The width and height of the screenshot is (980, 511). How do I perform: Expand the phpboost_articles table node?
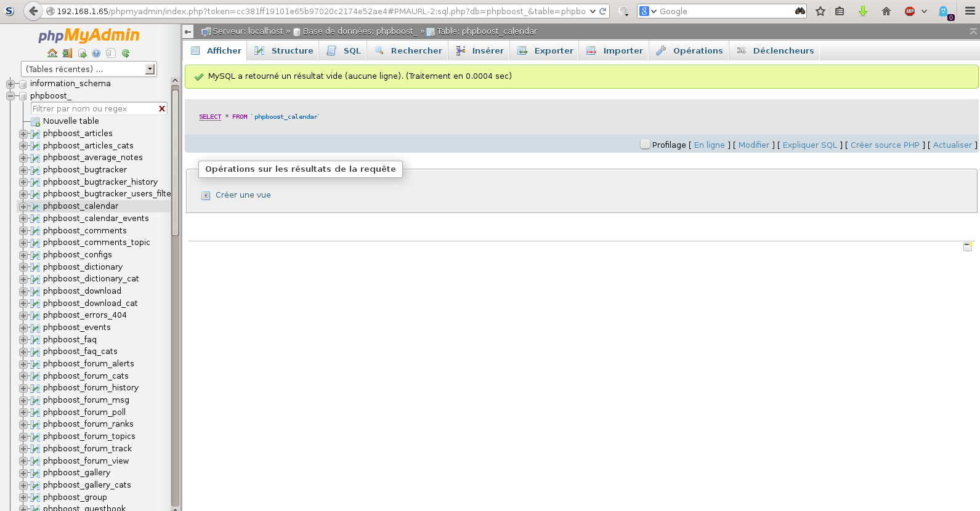click(x=23, y=134)
